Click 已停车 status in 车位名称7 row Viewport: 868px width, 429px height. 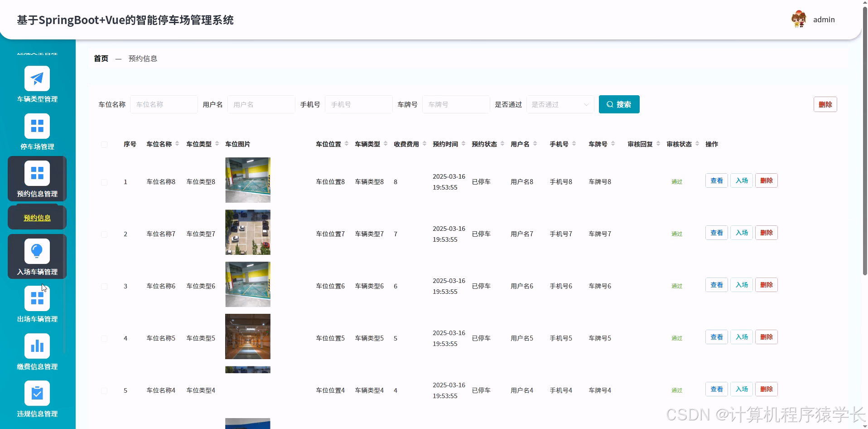[x=481, y=234]
